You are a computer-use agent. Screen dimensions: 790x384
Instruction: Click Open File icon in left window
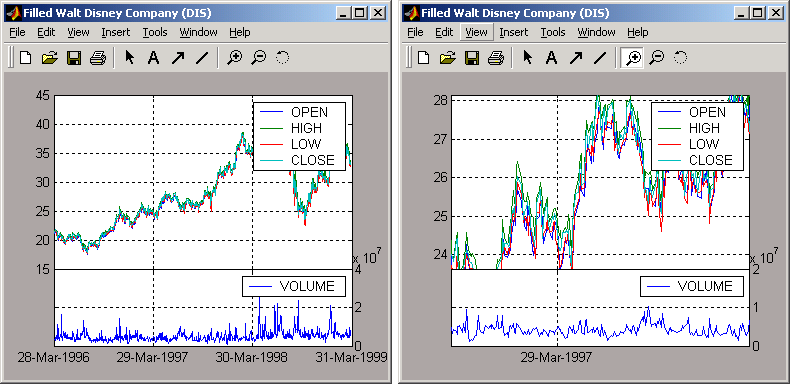pos(50,58)
